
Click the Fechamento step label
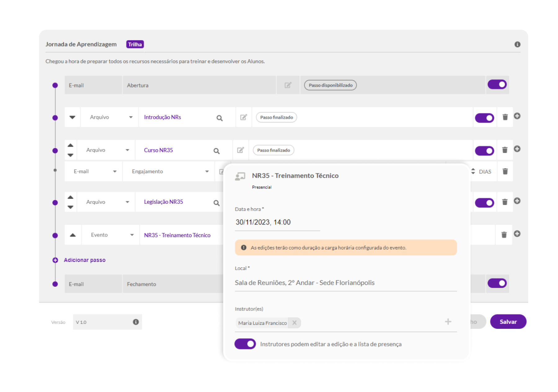(x=141, y=284)
